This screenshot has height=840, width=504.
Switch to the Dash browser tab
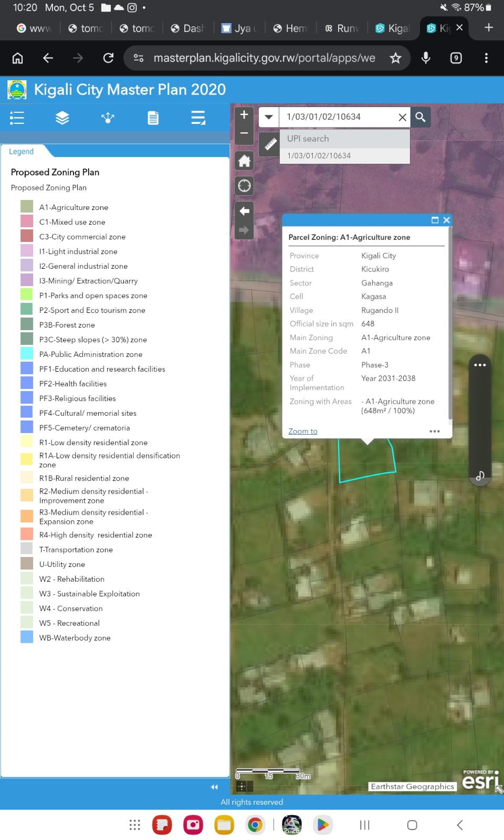[x=187, y=28]
